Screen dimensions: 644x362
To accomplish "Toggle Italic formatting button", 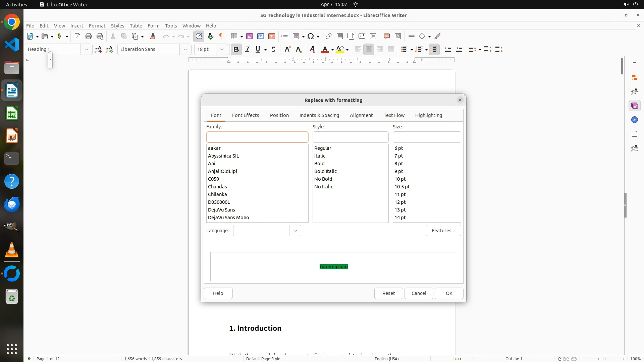I will (248, 49).
